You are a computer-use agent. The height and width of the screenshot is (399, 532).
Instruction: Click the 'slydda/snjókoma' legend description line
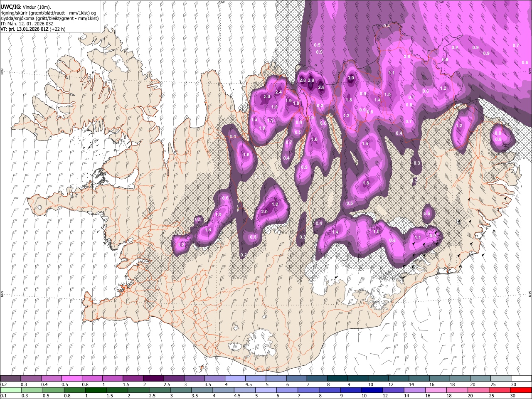click(49, 18)
